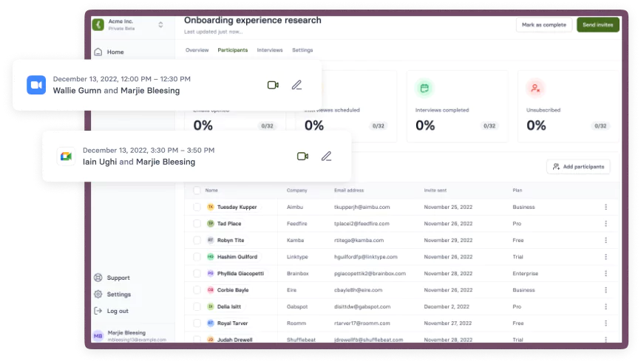This screenshot has height=364, width=641.
Task: Open the Interviews tab
Action: click(x=269, y=50)
